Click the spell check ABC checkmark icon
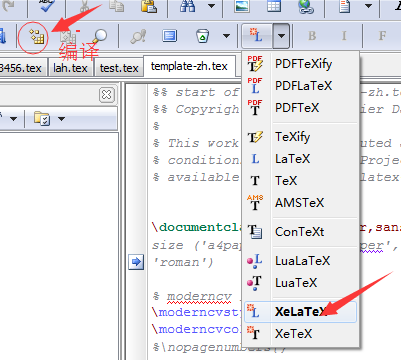Image resolution: width=401 pixels, height=360 pixels. [x=46, y=6]
